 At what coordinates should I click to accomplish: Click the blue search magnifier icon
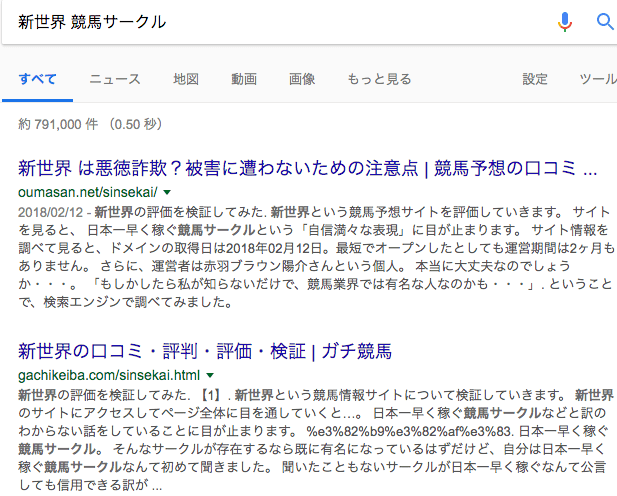coord(605,22)
